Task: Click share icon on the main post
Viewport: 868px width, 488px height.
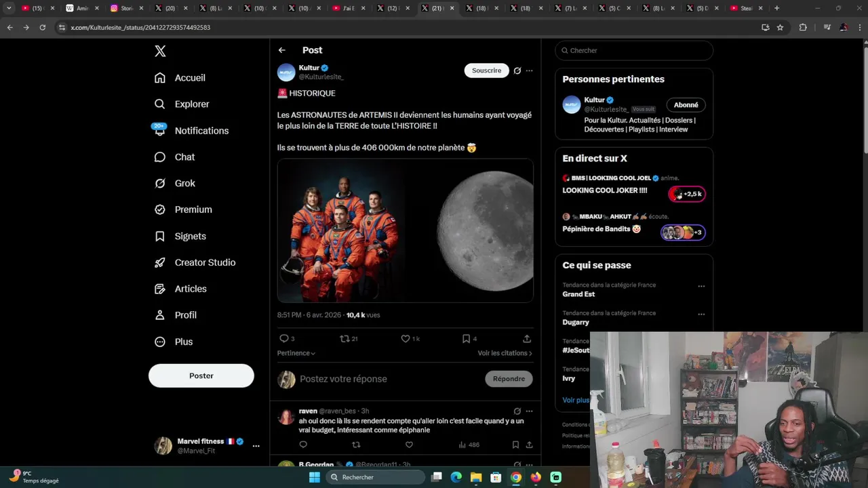Action: pyautogui.click(x=527, y=338)
